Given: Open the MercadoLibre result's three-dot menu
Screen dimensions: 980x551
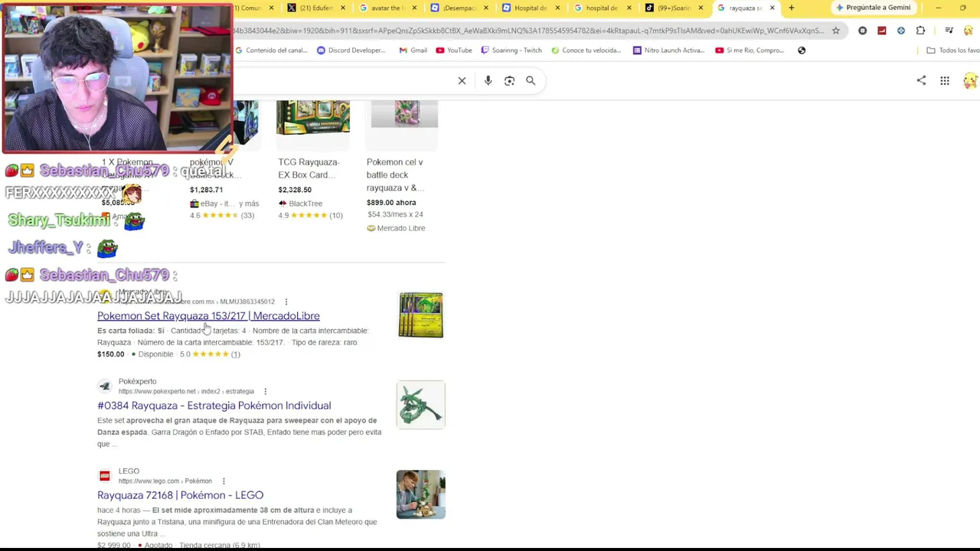Looking at the screenshot, I should point(286,302).
